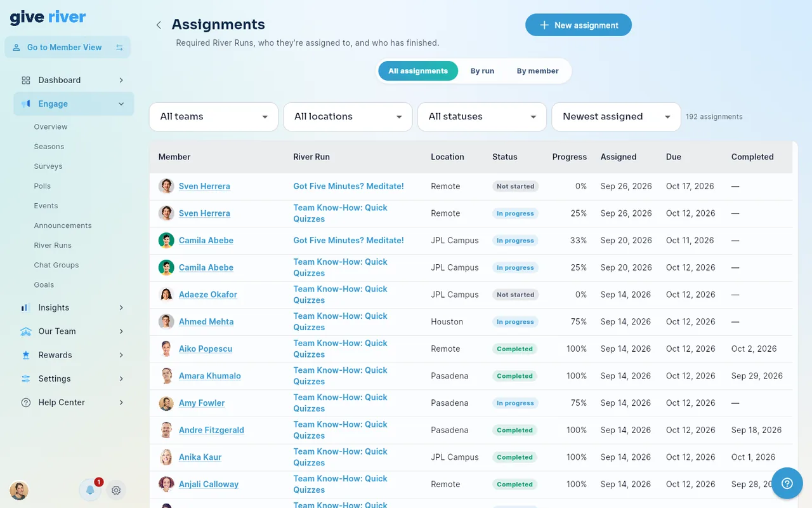The image size is (812, 508).
Task: Open the notifications bell
Action: 90,490
